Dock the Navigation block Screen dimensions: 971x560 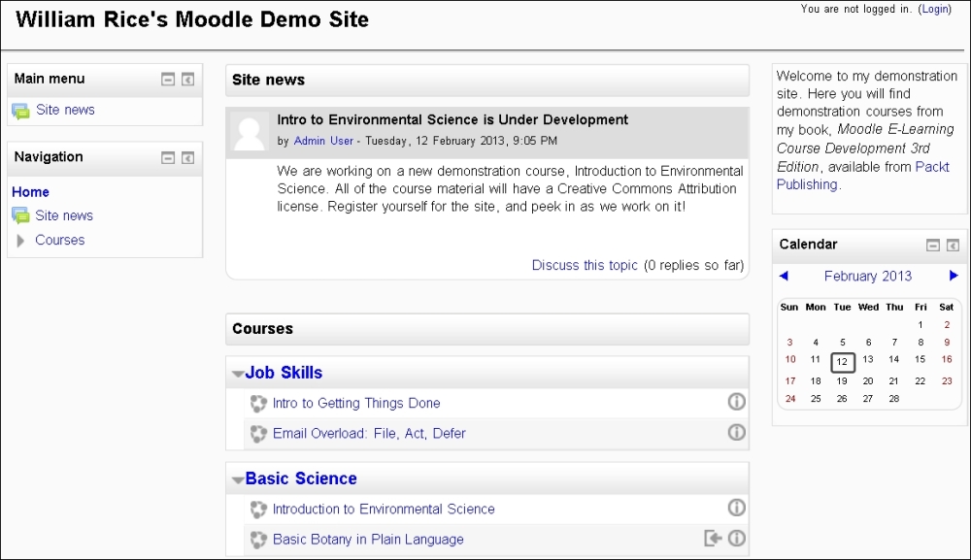(x=187, y=158)
